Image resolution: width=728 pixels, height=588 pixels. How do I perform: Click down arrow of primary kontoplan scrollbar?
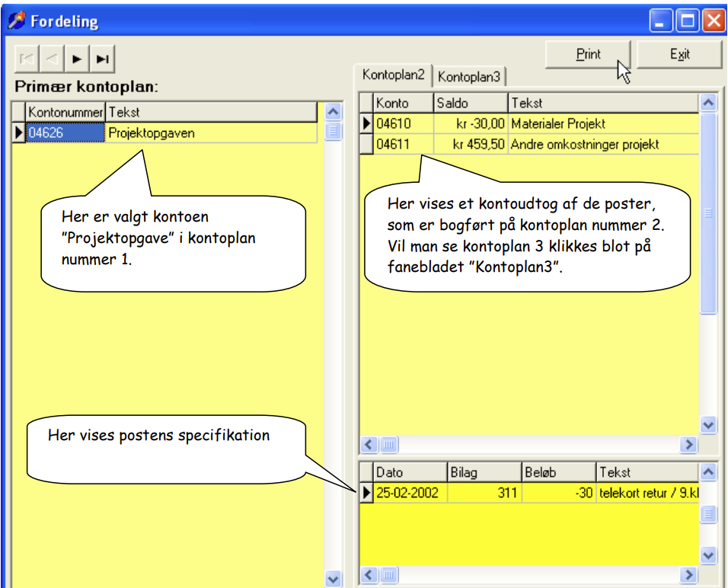(333, 579)
